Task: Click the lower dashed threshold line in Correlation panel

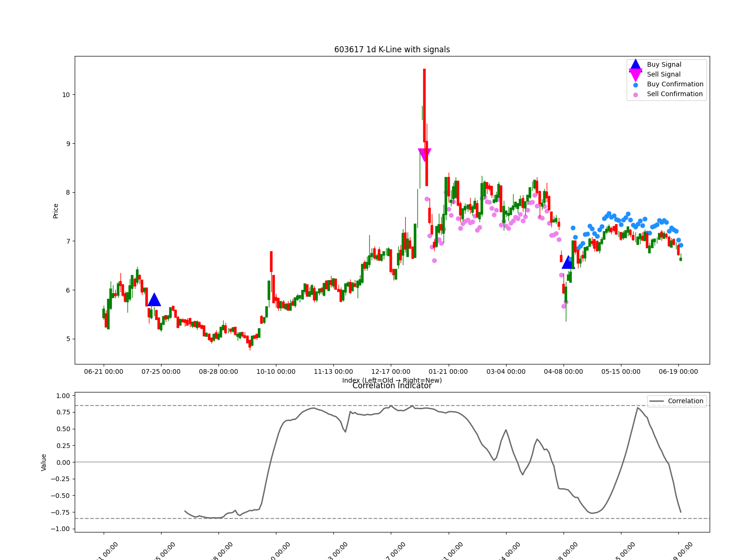Action: pos(392,518)
